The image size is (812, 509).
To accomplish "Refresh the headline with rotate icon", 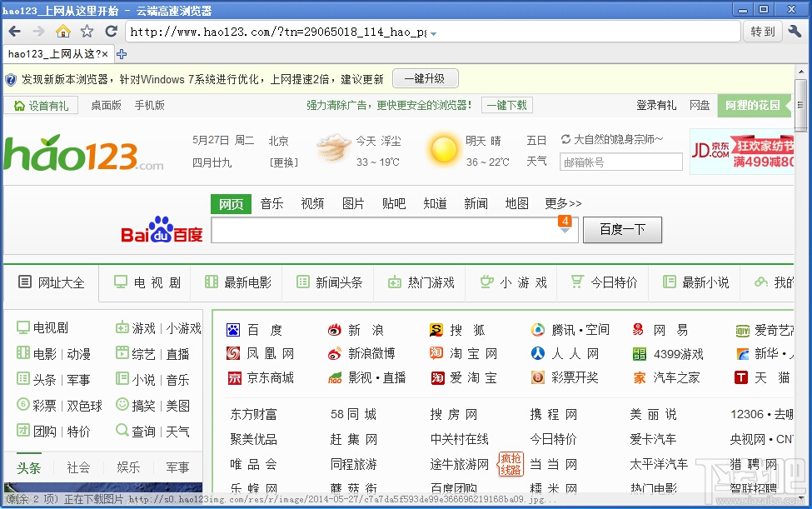I will 565,139.
